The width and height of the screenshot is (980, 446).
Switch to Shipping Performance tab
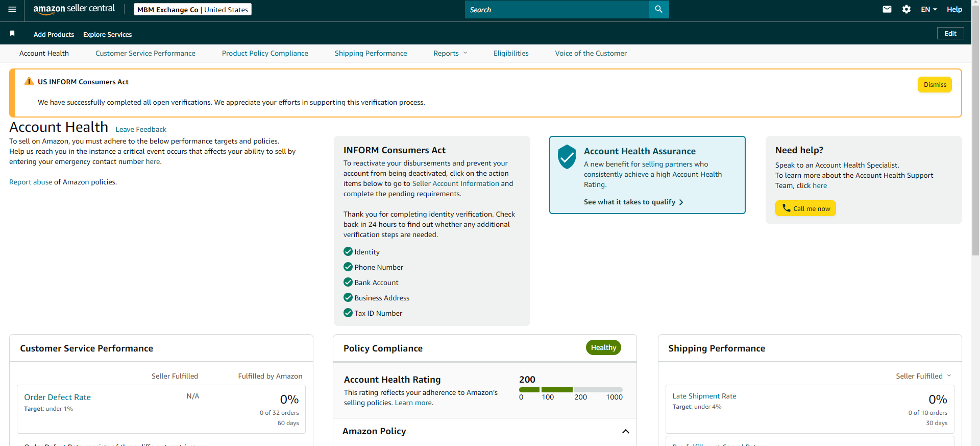(x=371, y=53)
